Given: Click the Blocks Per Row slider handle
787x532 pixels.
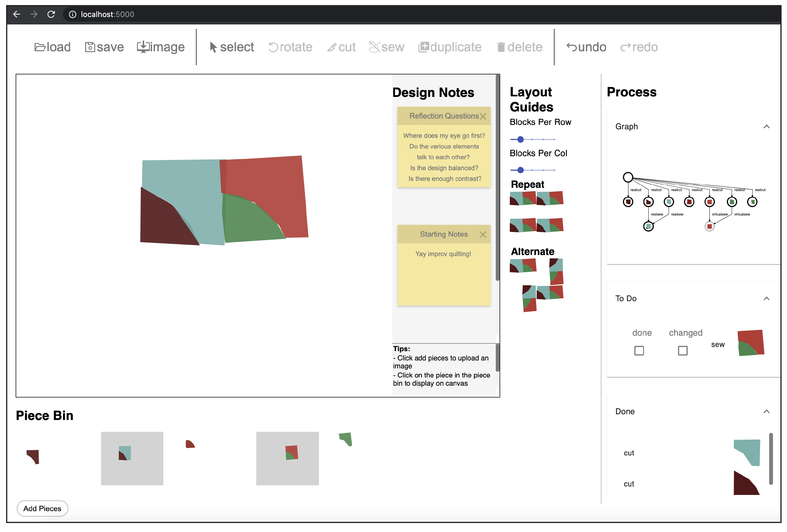Looking at the screenshot, I should click(x=520, y=139).
